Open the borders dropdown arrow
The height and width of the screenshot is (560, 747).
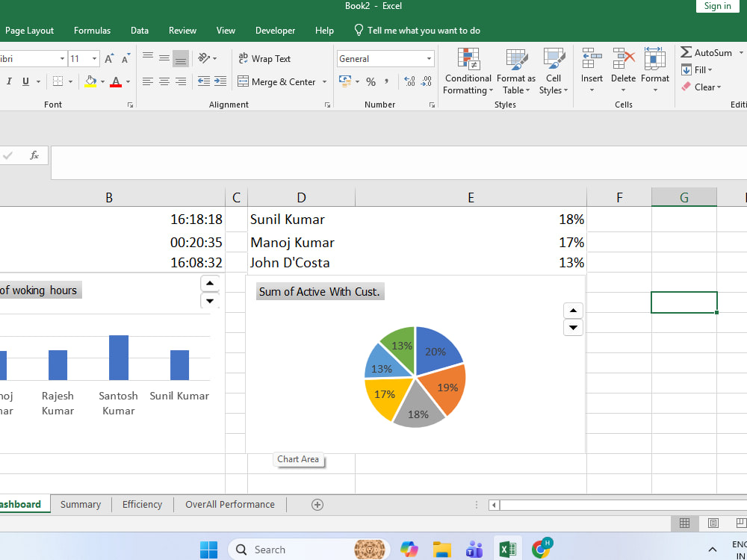coord(70,82)
